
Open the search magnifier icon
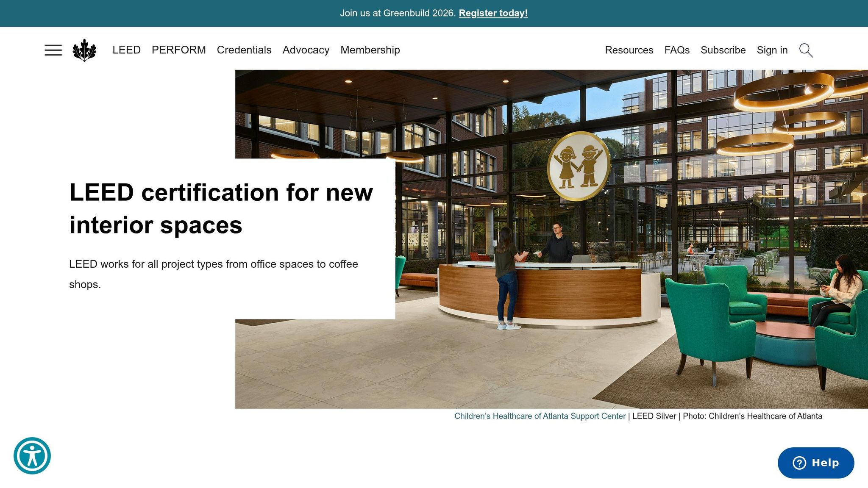(806, 50)
